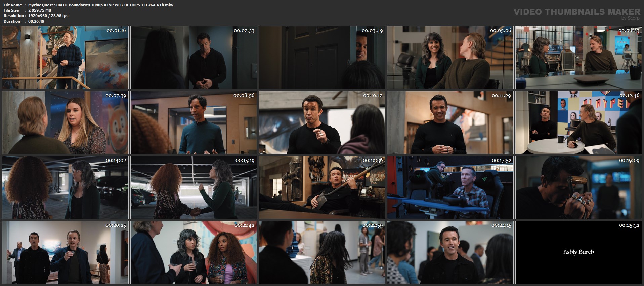Click the Ashly Burch credit frame
The width and height of the screenshot is (644, 286).
pos(578,252)
